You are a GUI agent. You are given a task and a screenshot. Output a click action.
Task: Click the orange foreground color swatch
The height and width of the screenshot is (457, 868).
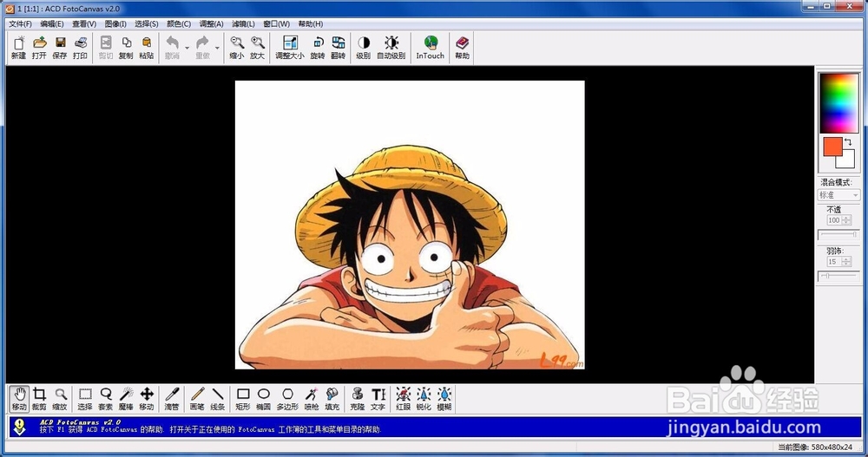click(x=832, y=147)
